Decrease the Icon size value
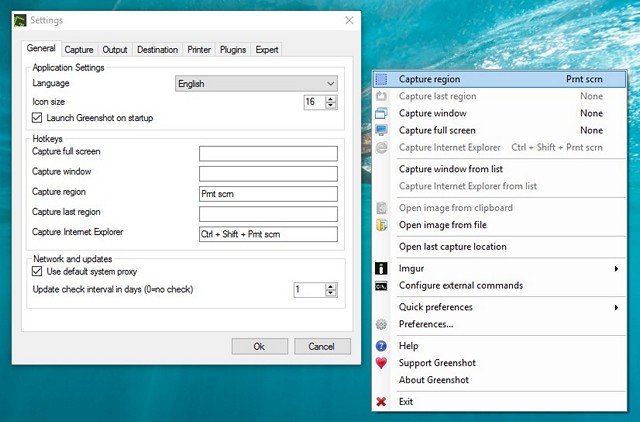 pyautogui.click(x=331, y=105)
